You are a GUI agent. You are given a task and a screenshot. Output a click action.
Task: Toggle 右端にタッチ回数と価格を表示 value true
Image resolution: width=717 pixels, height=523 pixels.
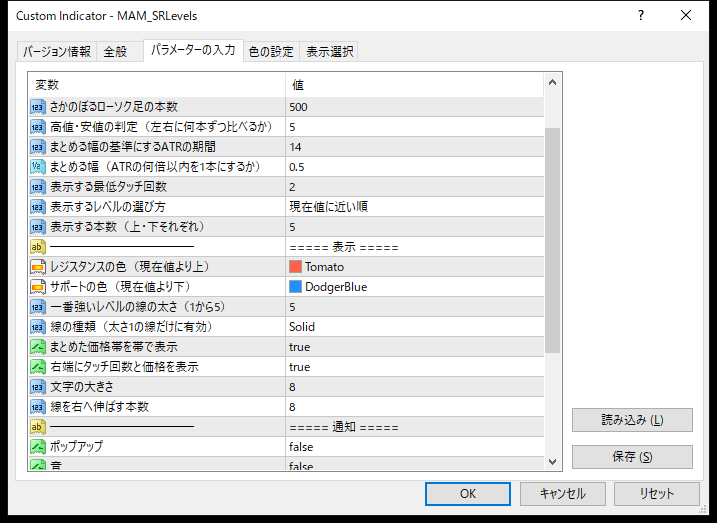pos(415,367)
